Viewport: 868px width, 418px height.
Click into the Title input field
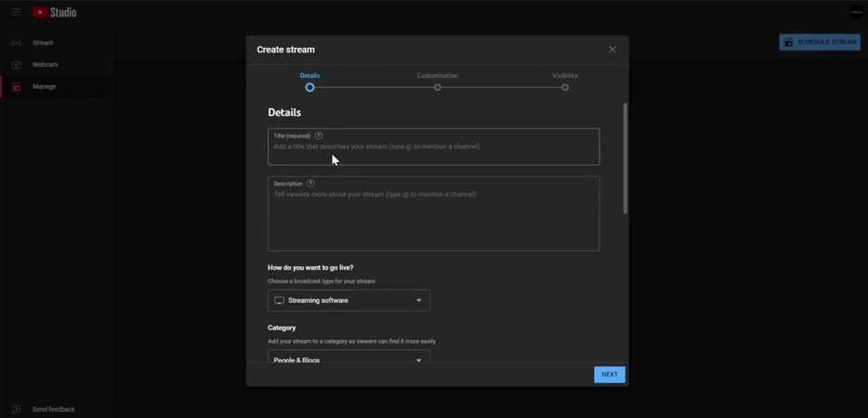point(434,150)
